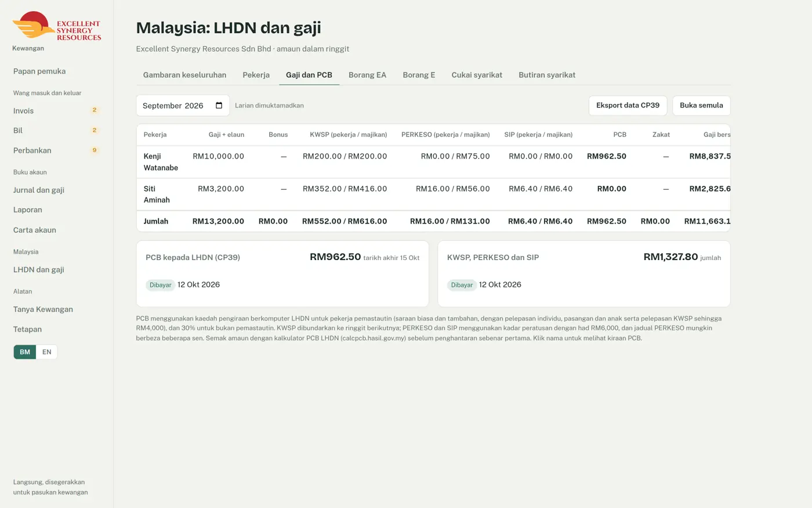Switch language to EN

(47, 352)
